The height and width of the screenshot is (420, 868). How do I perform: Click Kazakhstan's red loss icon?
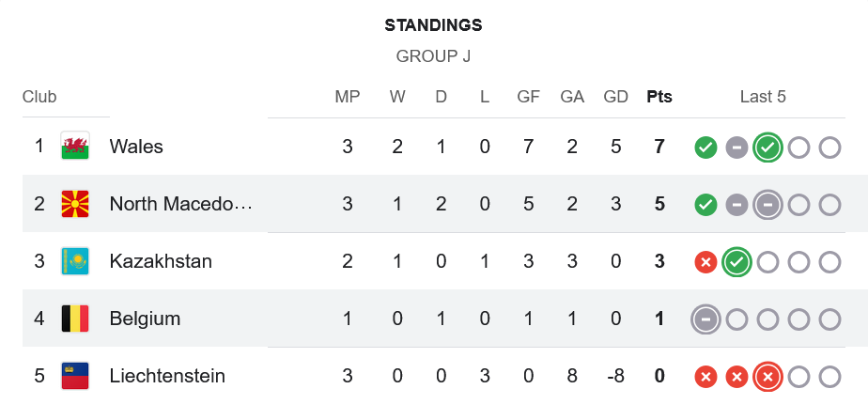(x=705, y=262)
